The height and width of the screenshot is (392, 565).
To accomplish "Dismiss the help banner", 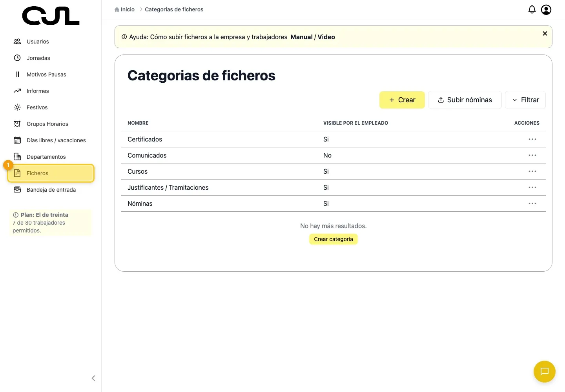I will pyautogui.click(x=545, y=33).
